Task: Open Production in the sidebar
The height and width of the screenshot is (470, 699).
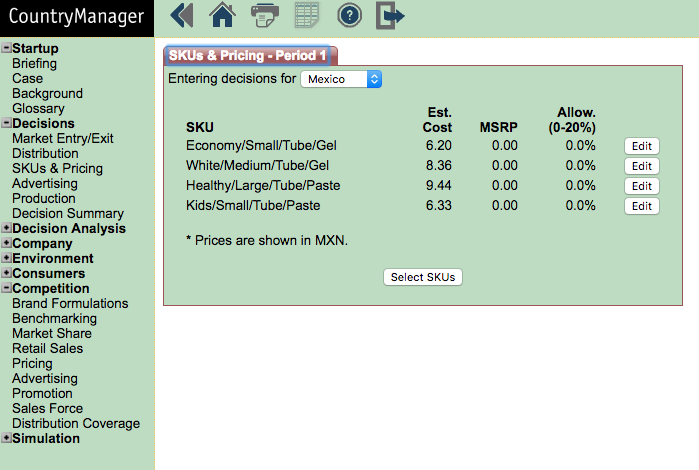Action: (44, 198)
